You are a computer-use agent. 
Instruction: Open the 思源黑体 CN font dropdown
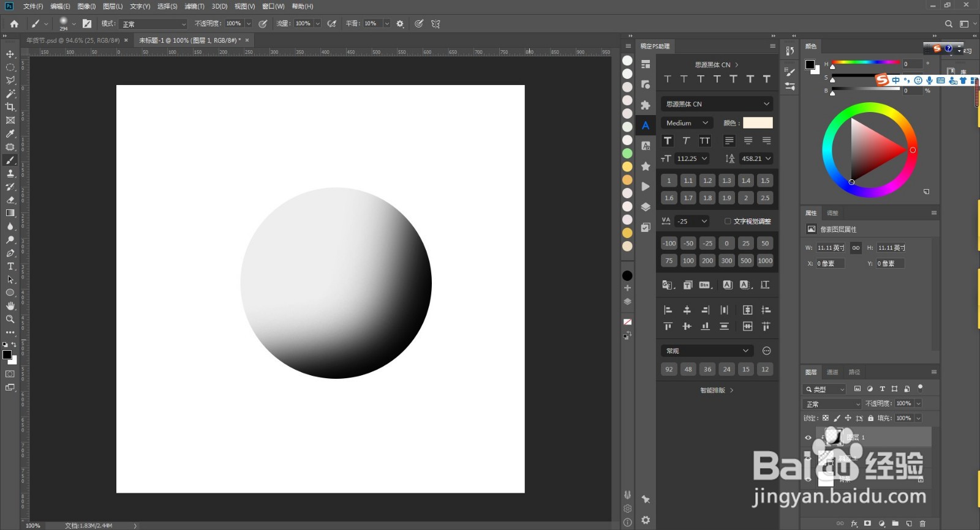(x=717, y=104)
